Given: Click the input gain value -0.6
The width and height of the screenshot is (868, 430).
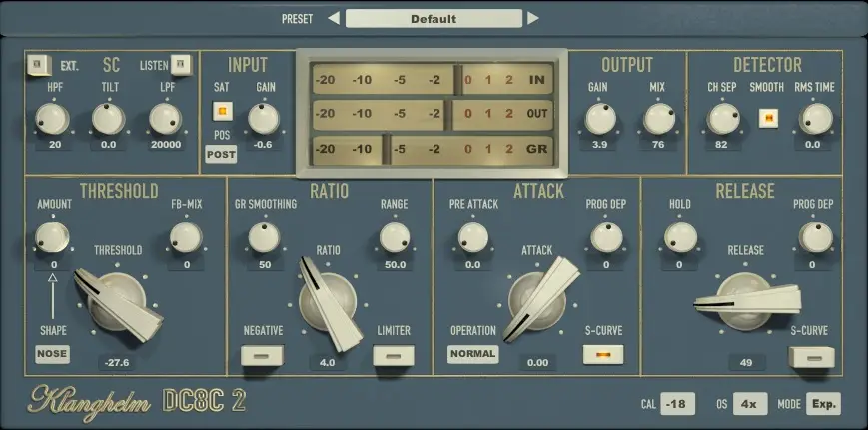Looking at the screenshot, I should click(x=265, y=145).
